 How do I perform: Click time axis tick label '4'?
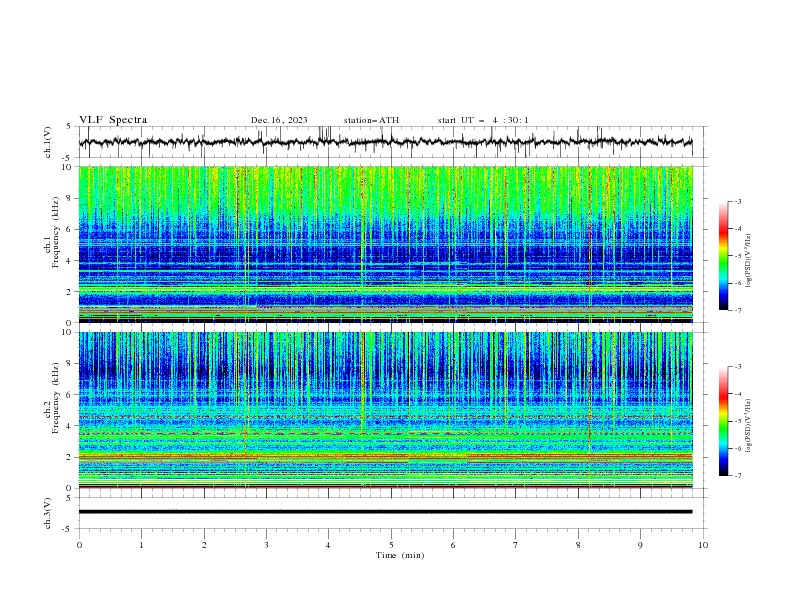328,545
